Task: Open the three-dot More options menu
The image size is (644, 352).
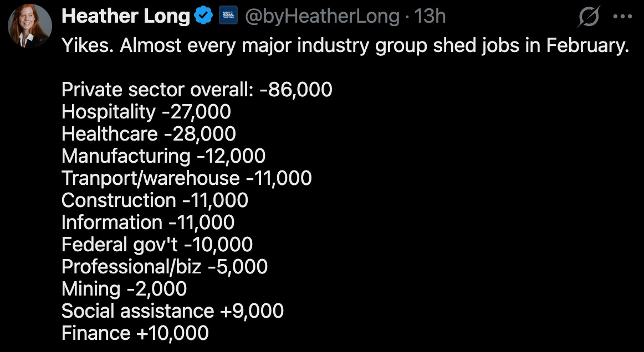Action: [622, 17]
